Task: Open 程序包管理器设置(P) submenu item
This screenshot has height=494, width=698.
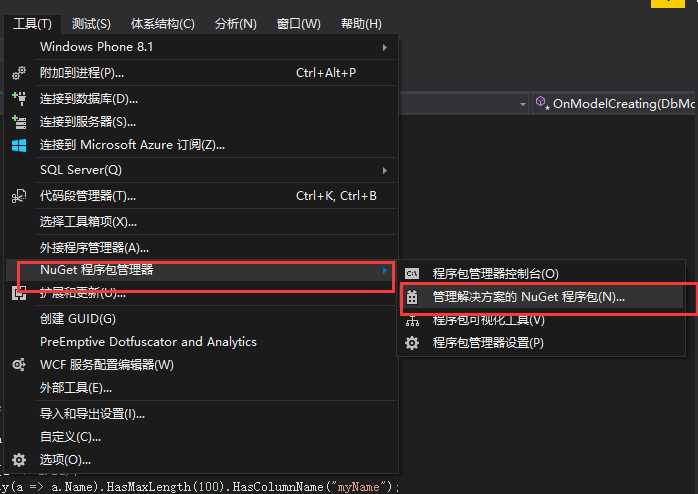Action: pyautogui.click(x=542, y=343)
